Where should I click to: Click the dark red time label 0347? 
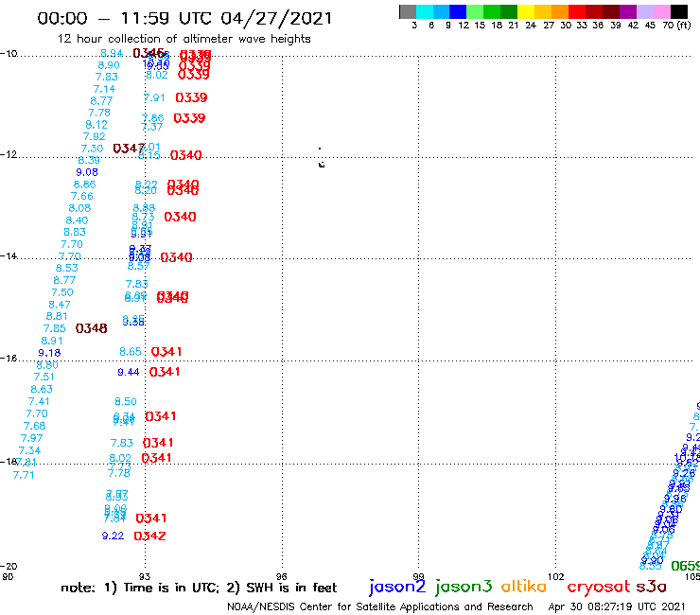[x=129, y=149]
